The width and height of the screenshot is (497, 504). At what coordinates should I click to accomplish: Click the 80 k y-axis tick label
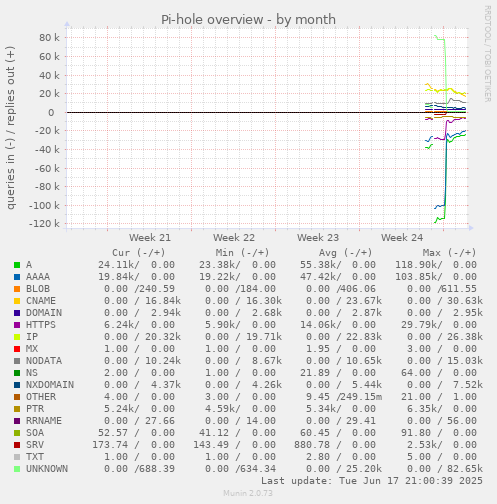coord(49,37)
